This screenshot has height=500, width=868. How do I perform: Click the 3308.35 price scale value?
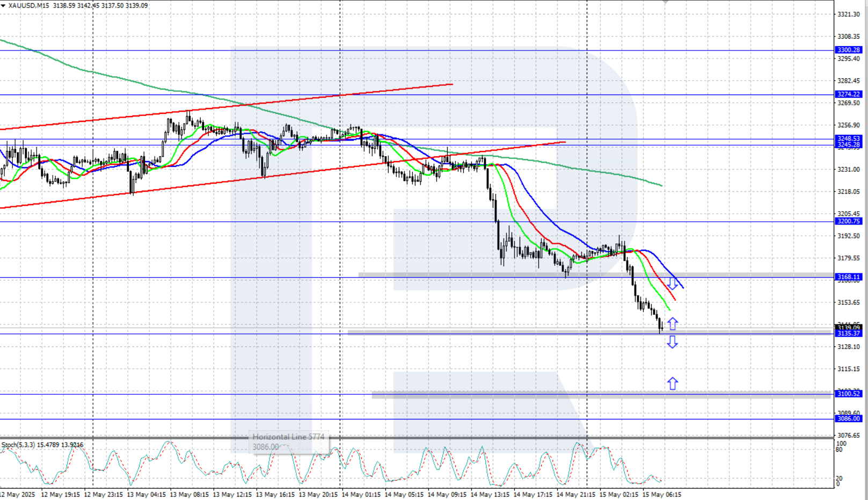click(849, 37)
